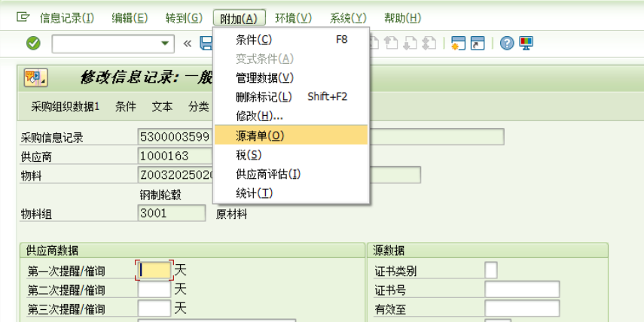
Task: Click the double-chevron collapse command field icon
Action: pyautogui.click(x=187, y=43)
